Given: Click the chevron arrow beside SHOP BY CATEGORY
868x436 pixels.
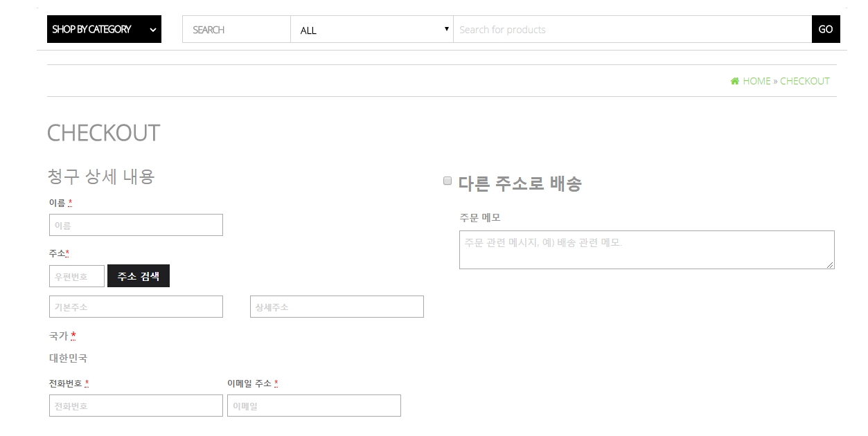Looking at the screenshot, I should pyautogui.click(x=153, y=30).
